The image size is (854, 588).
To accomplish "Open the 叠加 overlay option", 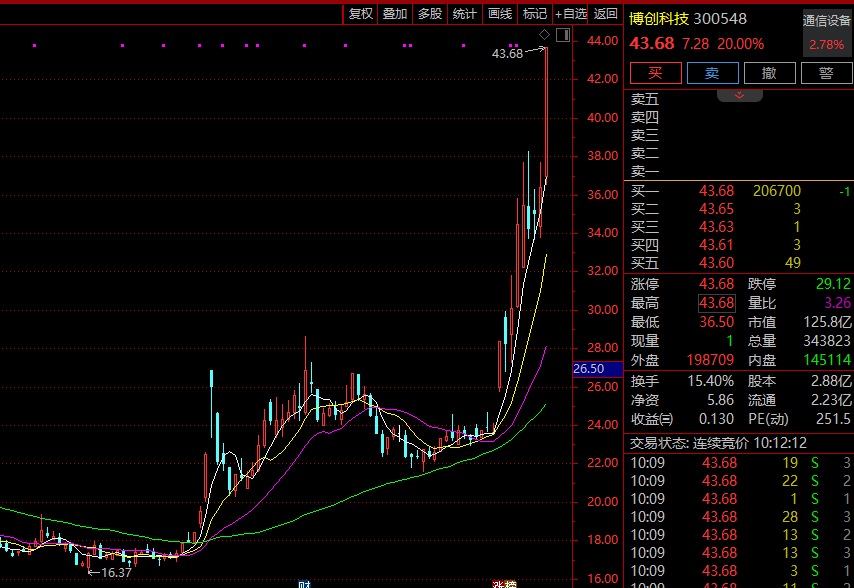I will 395,13.
